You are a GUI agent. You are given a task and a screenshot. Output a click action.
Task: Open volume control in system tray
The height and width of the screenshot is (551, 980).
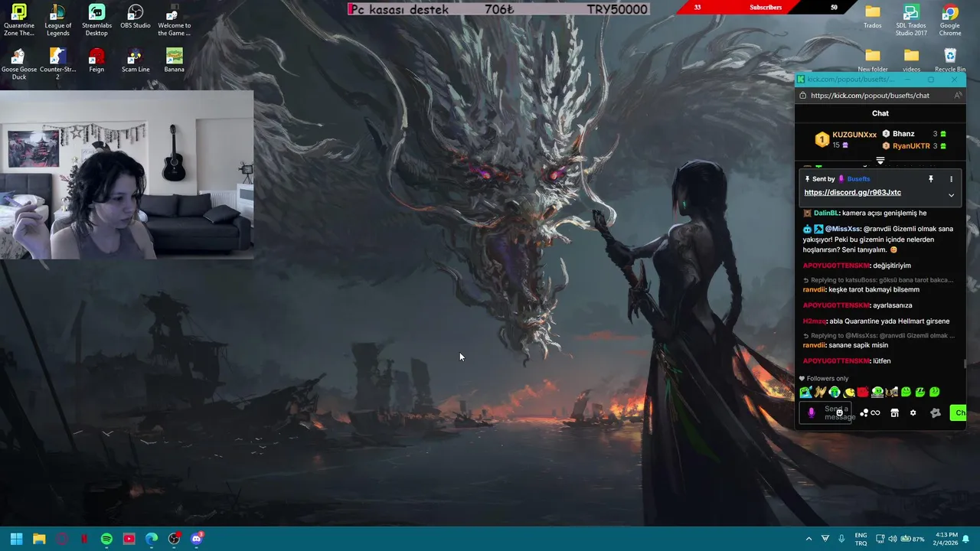pyautogui.click(x=893, y=539)
